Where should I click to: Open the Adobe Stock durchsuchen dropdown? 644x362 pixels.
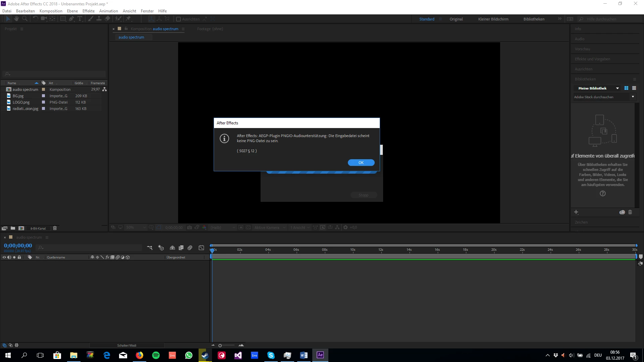(633, 97)
